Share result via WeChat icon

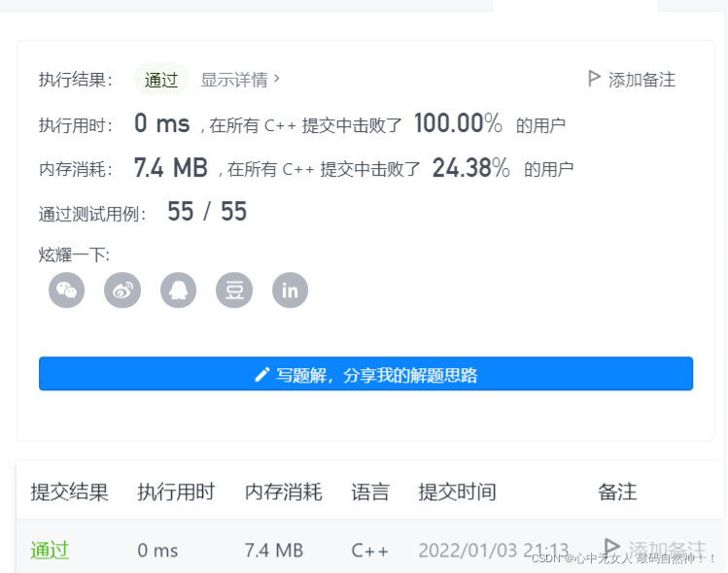pyautogui.click(x=66, y=290)
